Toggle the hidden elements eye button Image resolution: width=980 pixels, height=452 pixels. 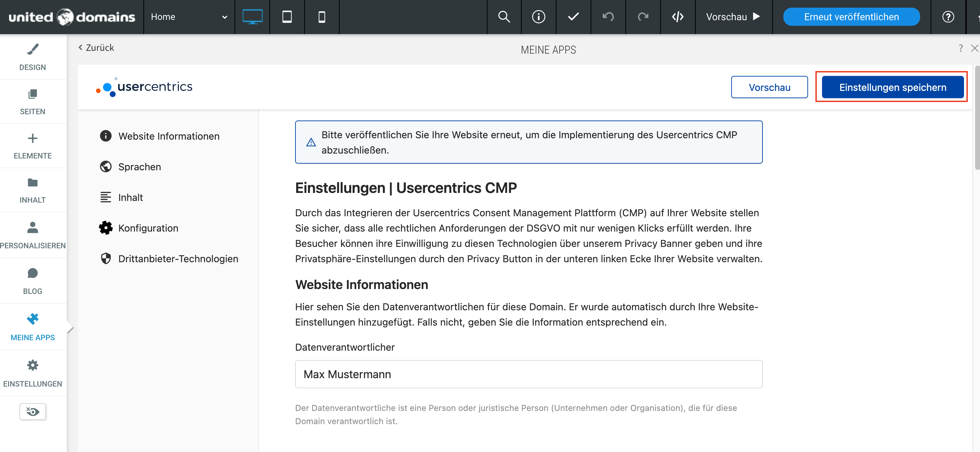[33, 411]
